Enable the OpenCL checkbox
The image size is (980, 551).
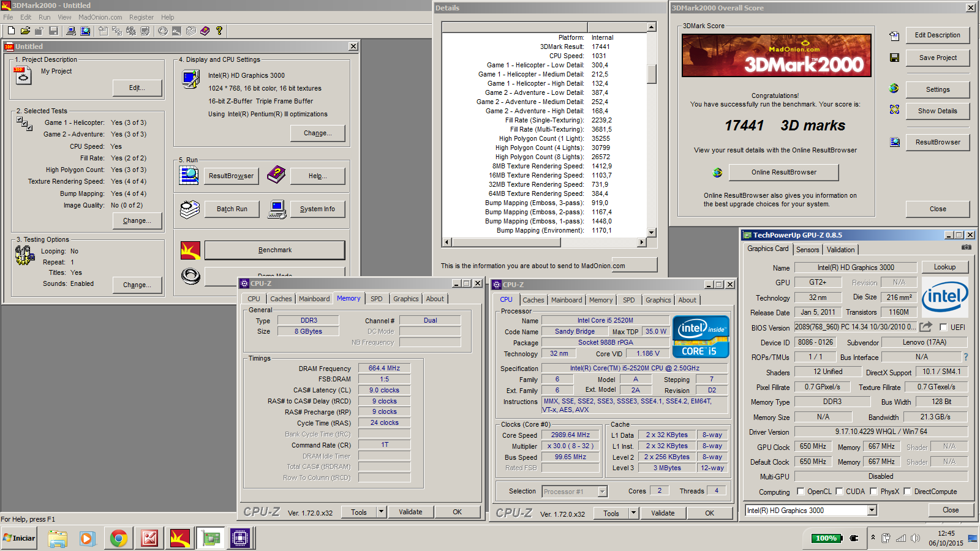tap(801, 491)
